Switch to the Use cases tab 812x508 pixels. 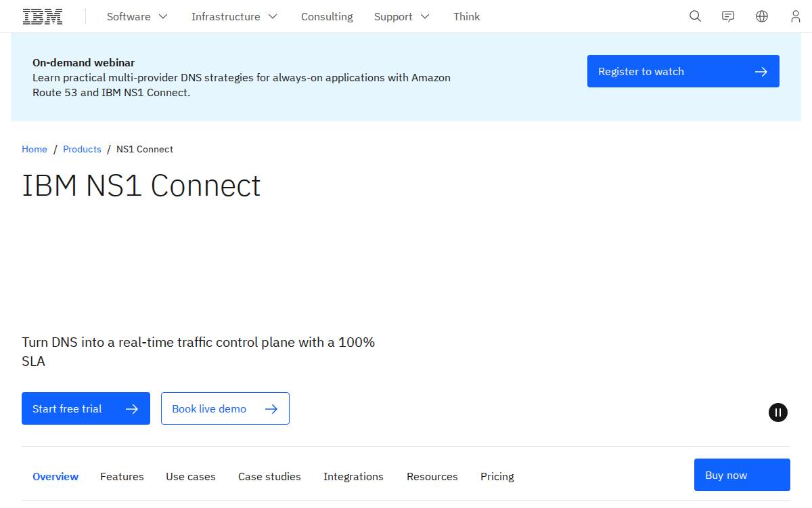pos(191,476)
